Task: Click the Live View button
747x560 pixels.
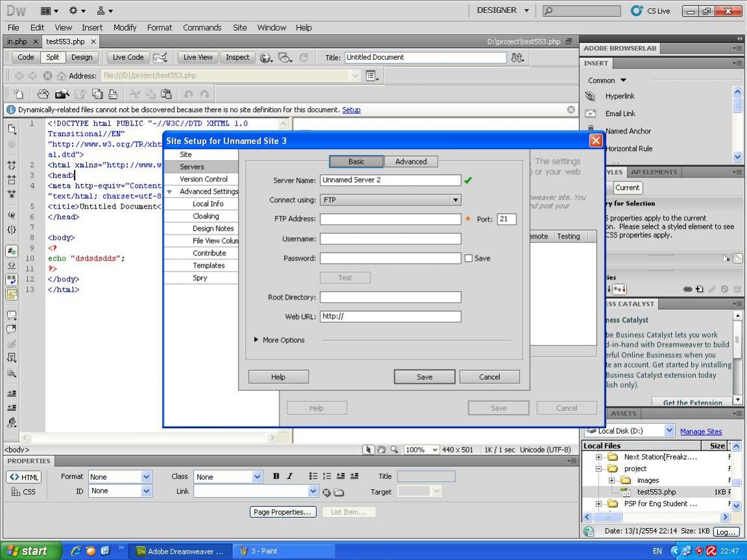Action: [198, 58]
